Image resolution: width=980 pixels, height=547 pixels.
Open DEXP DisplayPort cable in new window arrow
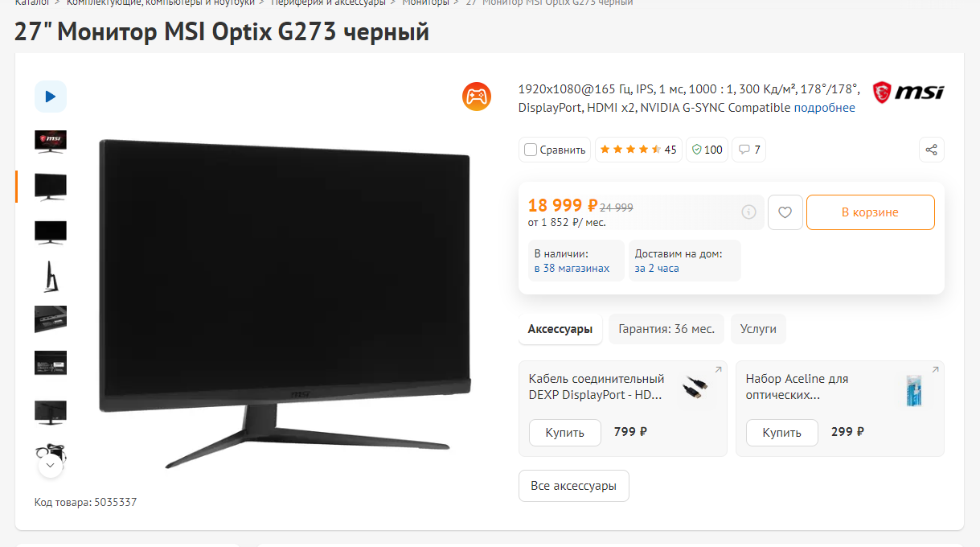coord(718,370)
